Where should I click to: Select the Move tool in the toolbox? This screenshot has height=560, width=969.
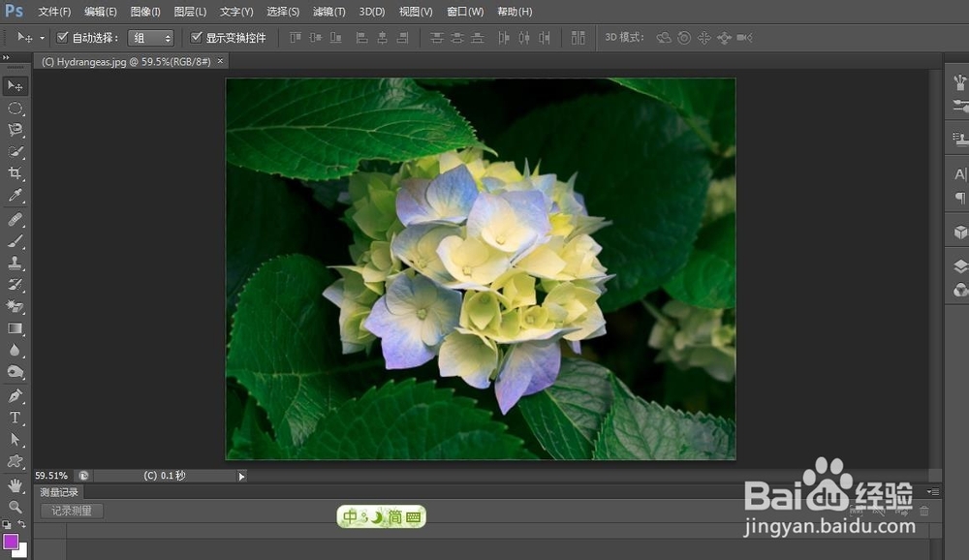point(15,86)
